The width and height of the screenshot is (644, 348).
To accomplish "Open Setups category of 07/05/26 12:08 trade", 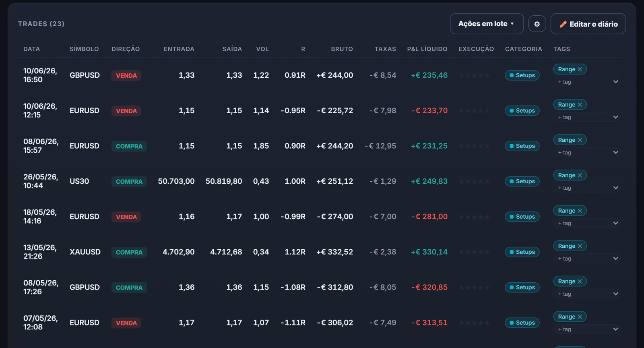I will 522,323.
